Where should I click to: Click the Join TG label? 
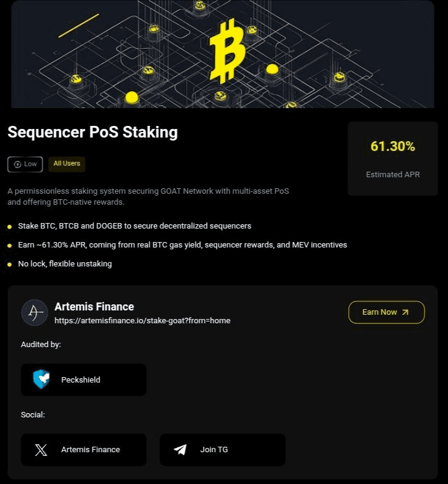[x=214, y=450]
